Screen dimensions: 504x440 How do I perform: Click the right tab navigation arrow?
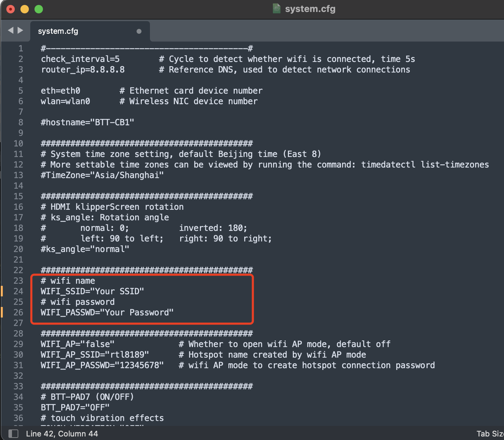[x=20, y=31]
